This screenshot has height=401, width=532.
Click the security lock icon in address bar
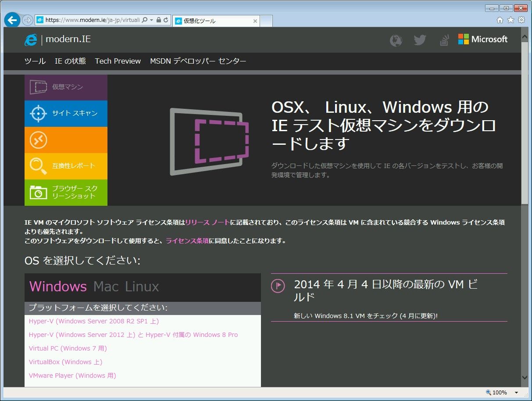click(x=159, y=20)
